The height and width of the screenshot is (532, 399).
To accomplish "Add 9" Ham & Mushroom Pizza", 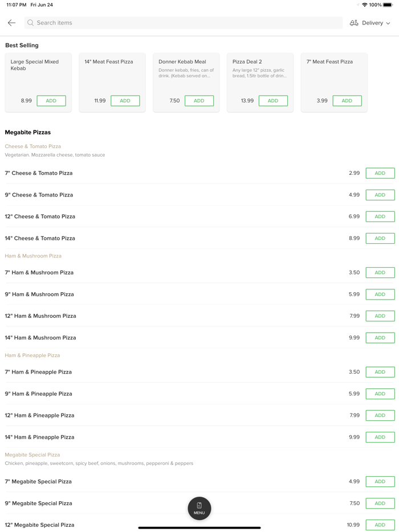I will click(380, 294).
